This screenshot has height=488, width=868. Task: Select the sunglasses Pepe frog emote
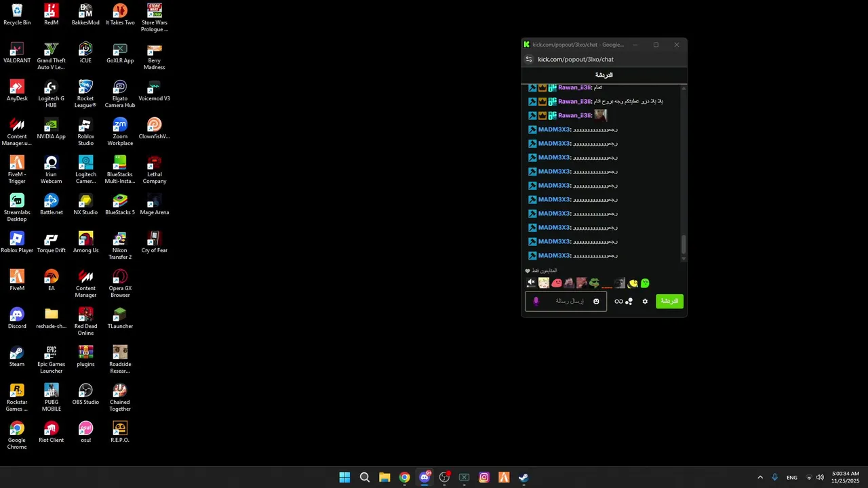click(594, 283)
